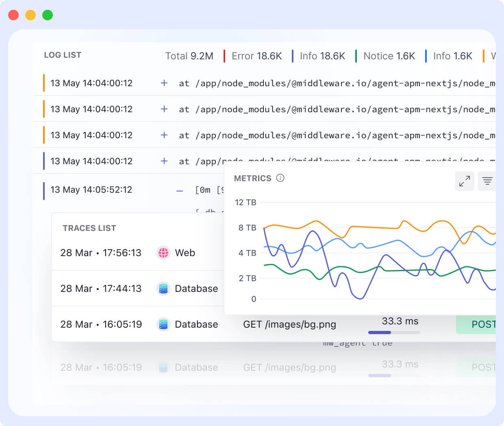504x426 pixels.
Task: Expand the first 14:04:00:12 log entry
Action: click(164, 83)
